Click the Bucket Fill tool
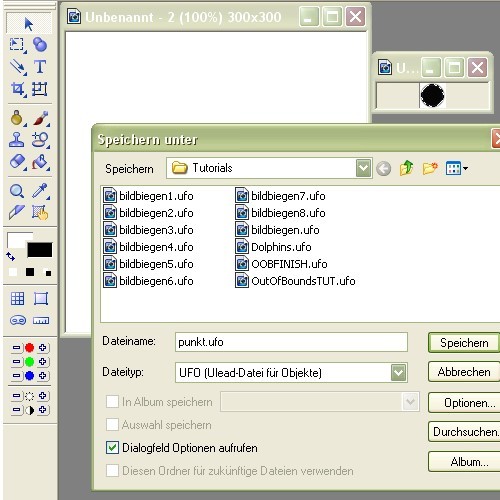The height and width of the screenshot is (500, 500). click(x=40, y=162)
